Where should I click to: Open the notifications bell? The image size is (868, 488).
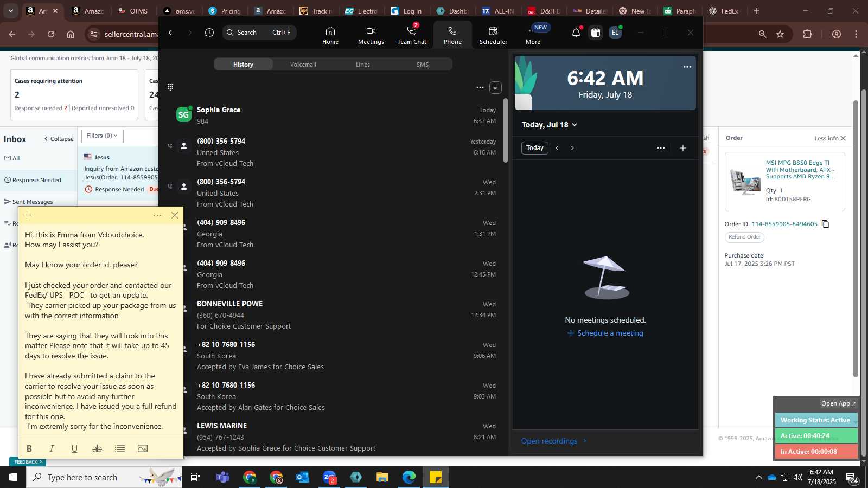pyautogui.click(x=576, y=33)
